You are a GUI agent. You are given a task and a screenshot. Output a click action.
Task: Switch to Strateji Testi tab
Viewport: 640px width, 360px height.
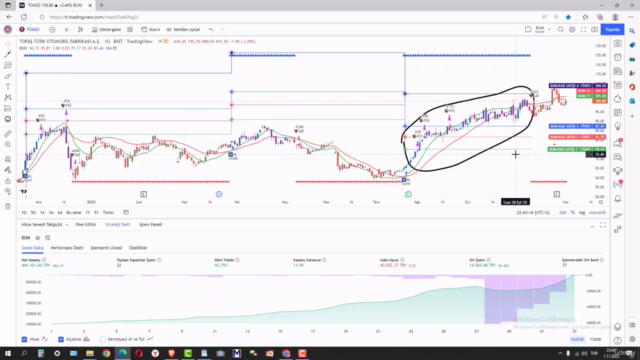tap(118, 224)
